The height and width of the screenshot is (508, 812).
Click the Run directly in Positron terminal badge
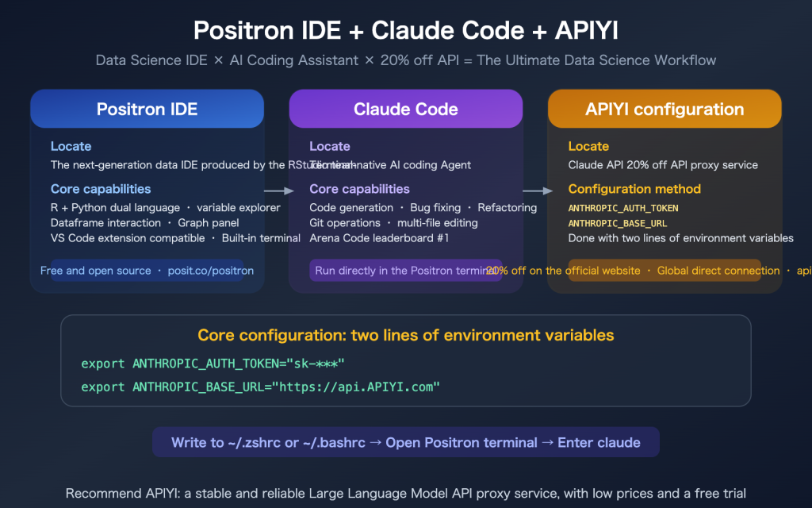(405, 271)
